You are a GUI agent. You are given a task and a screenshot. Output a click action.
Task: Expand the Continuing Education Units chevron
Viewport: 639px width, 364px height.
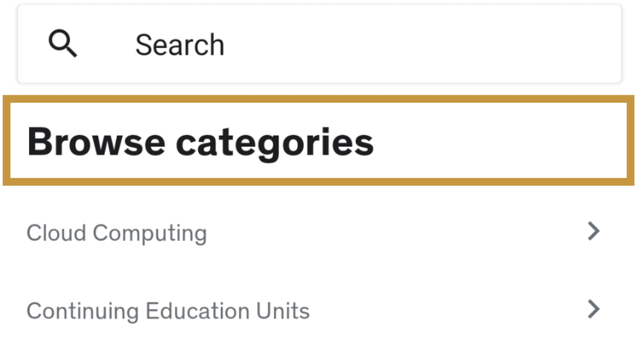pyautogui.click(x=593, y=309)
